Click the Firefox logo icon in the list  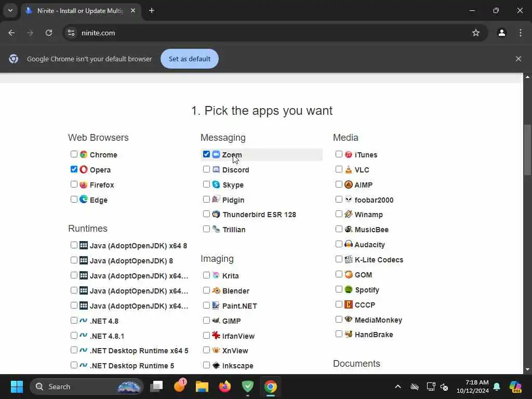click(x=84, y=184)
